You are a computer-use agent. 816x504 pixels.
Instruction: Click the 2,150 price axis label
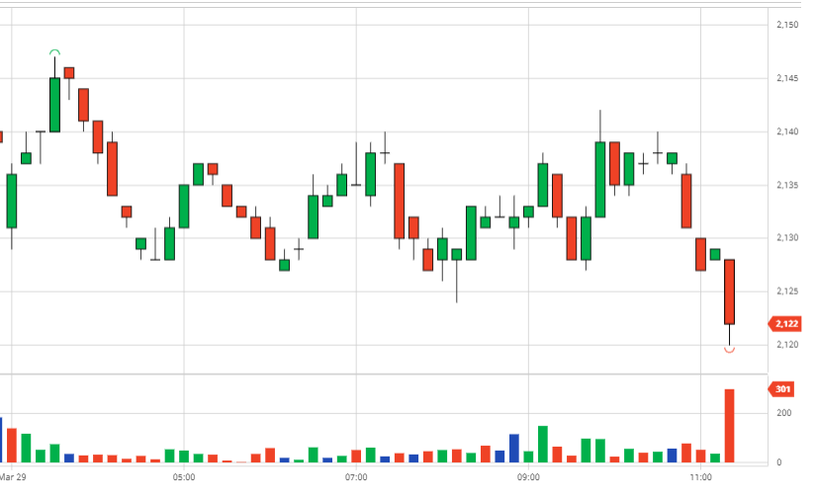(x=787, y=25)
